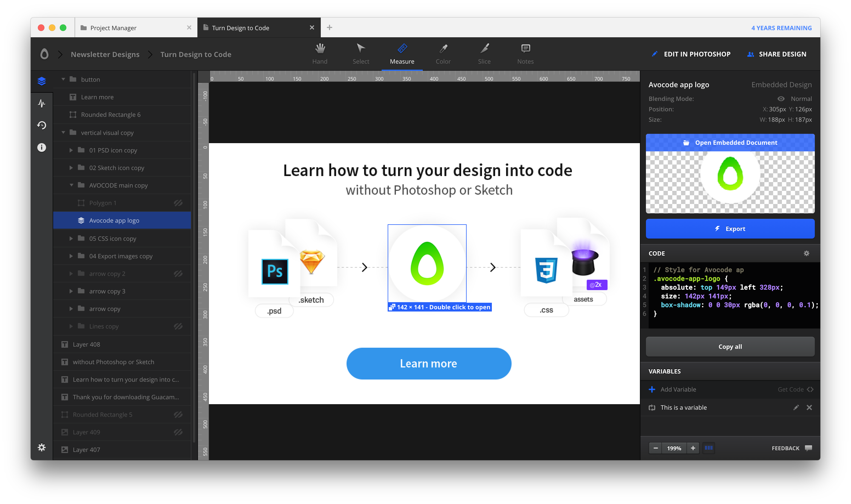Show hidden Lines copy layer

[x=178, y=326]
